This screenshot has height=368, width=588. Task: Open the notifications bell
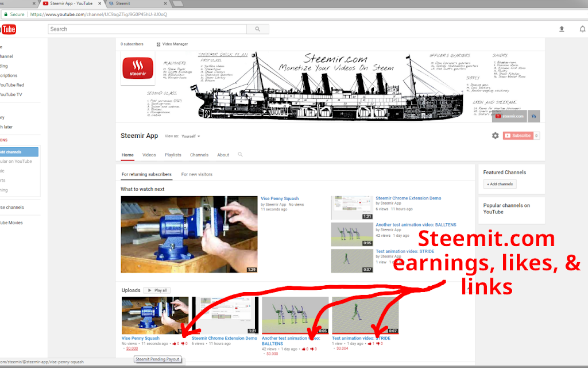pos(582,29)
